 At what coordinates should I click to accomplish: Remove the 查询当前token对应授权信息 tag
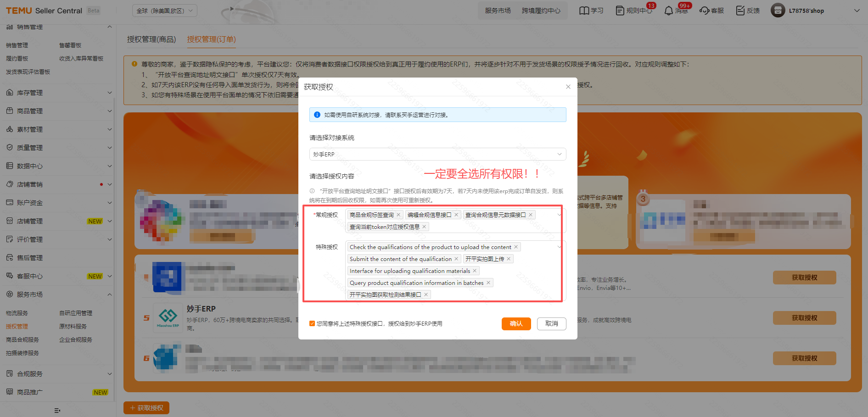click(x=424, y=227)
